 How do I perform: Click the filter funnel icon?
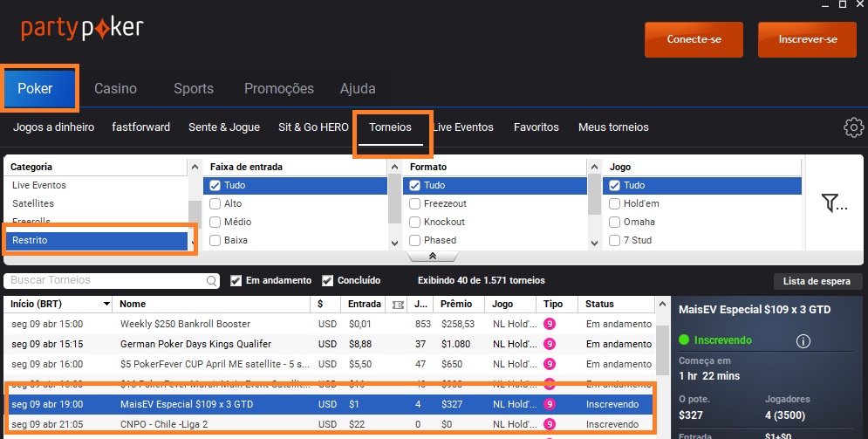point(834,202)
